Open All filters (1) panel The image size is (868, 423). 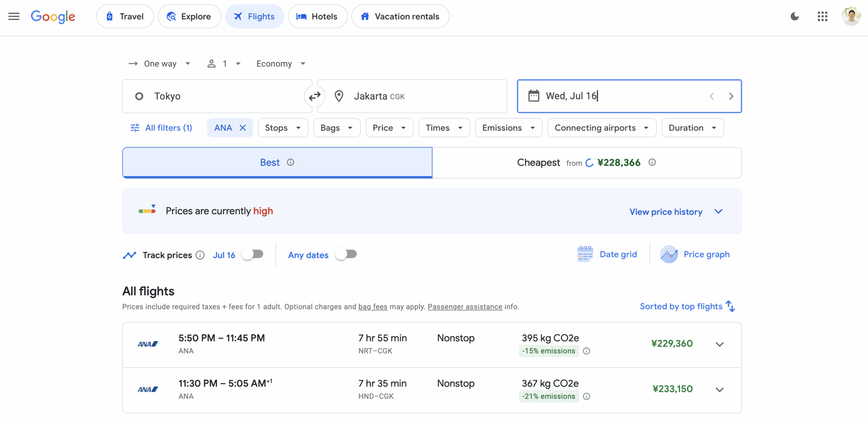[x=162, y=128]
